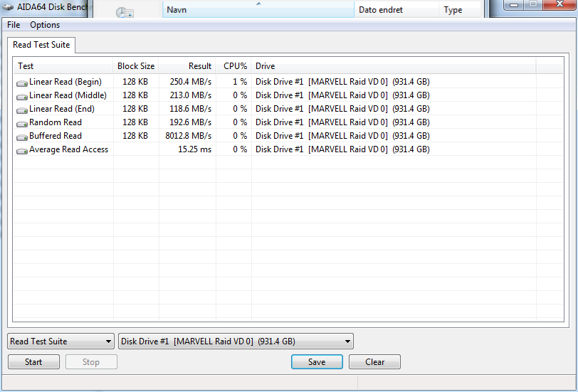Select the Read Test Suite tab
This screenshot has height=392, width=578.
tap(41, 45)
